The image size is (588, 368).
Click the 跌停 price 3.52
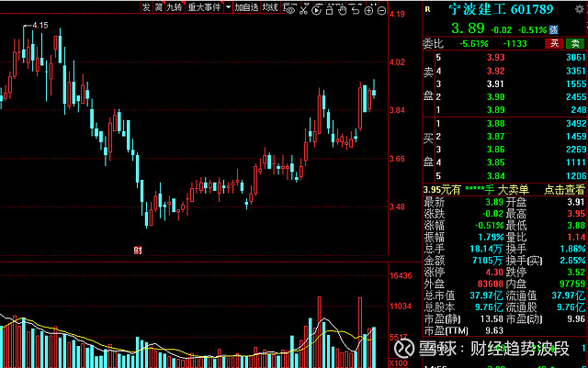coord(576,272)
